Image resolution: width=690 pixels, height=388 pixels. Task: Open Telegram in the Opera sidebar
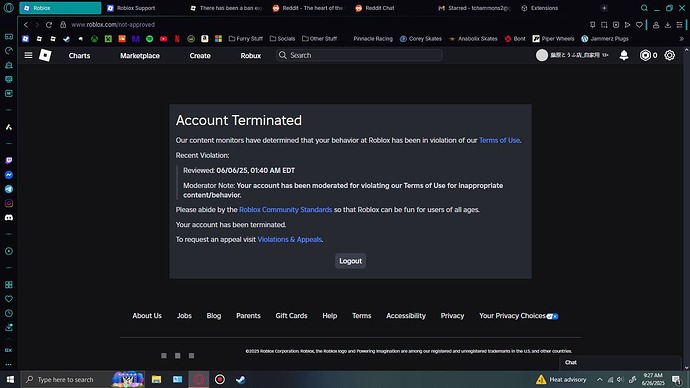9,189
